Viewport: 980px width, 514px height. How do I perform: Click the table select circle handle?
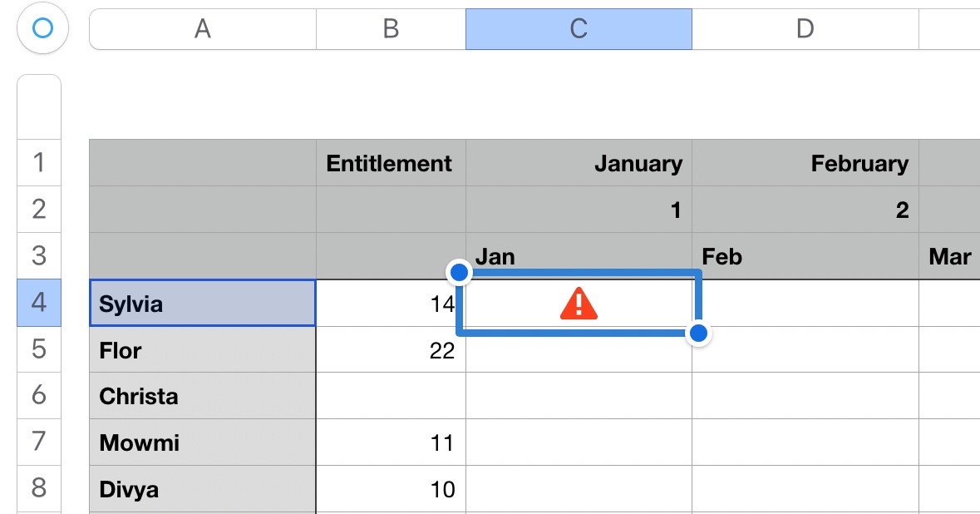tap(42, 29)
